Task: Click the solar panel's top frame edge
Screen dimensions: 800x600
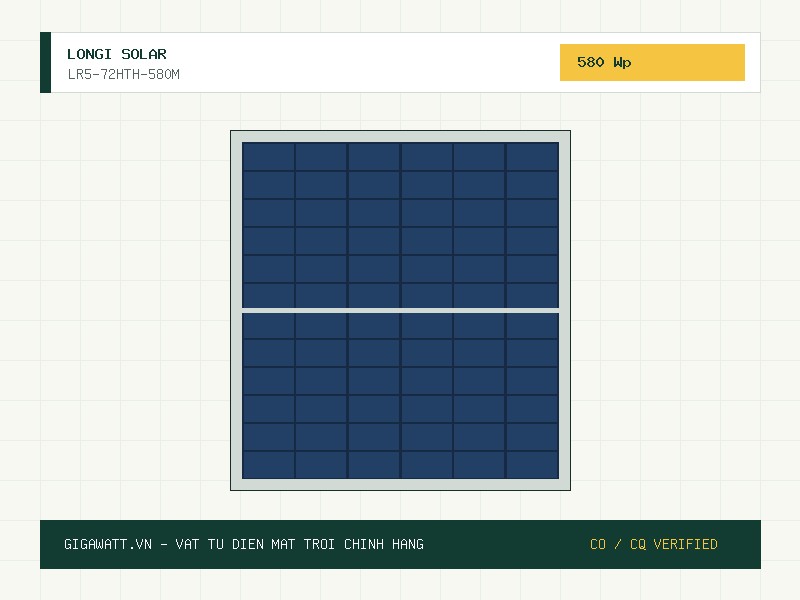Action: 401,136
